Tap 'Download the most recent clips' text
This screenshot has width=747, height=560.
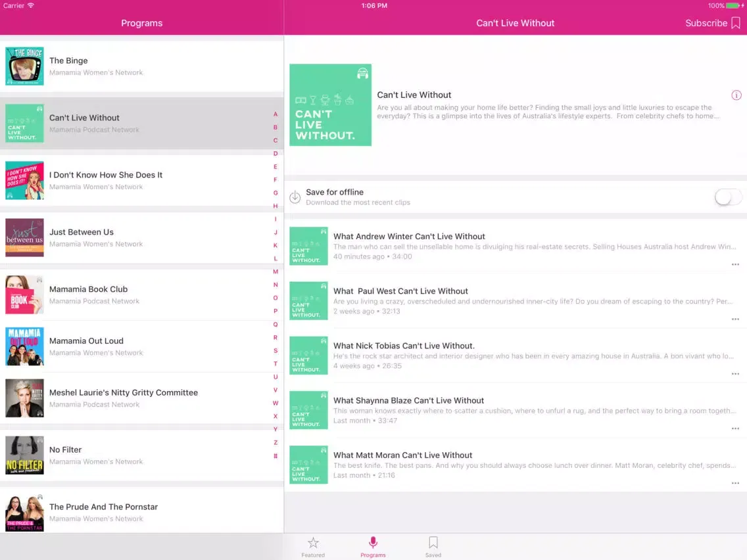(x=358, y=202)
